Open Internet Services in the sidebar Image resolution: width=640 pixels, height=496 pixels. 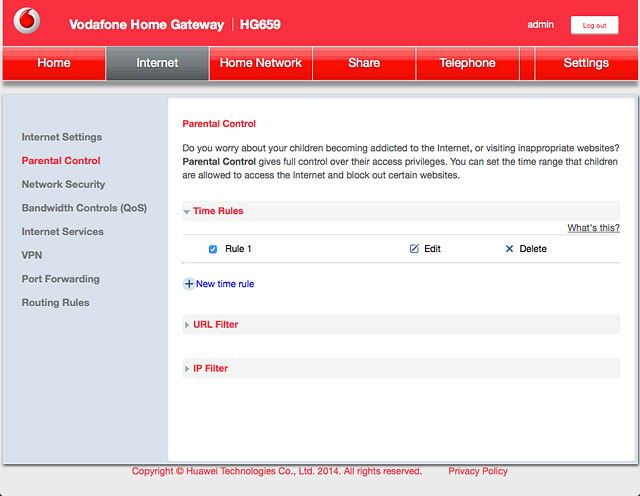(62, 232)
